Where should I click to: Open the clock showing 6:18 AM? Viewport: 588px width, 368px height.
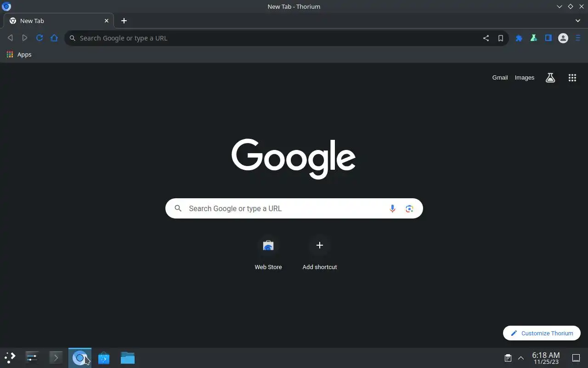click(546, 358)
